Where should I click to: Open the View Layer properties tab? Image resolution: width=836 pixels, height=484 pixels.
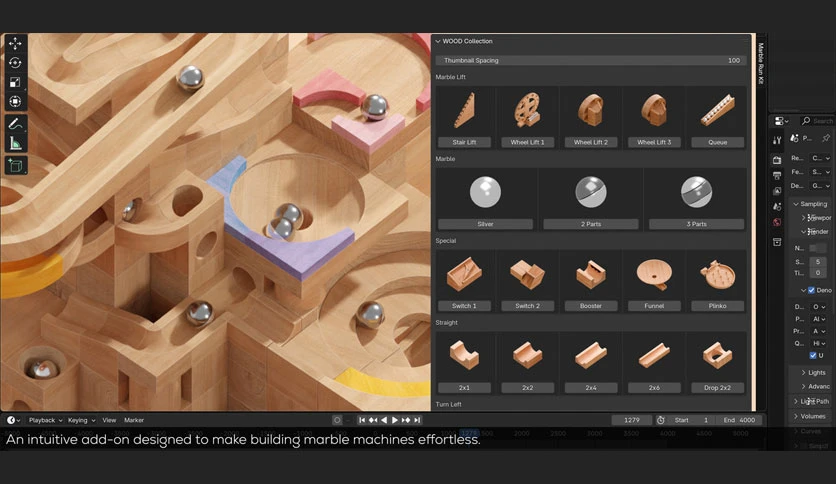[777, 191]
